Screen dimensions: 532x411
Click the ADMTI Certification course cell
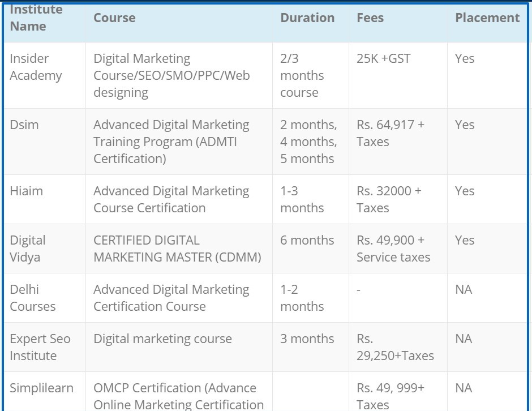(179, 142)
